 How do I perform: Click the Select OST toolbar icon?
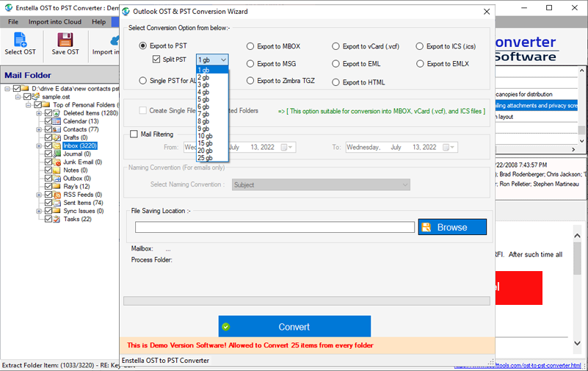20,40
